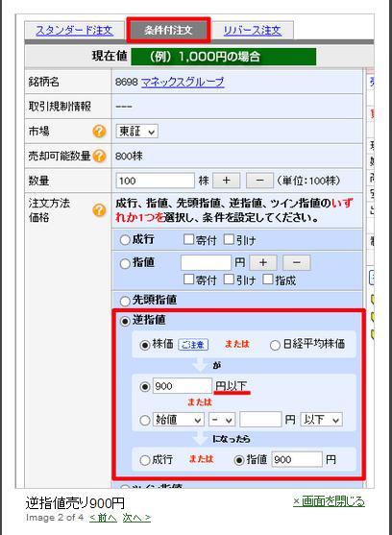
Task: Click the (単位:100株) unit note
Action: (x=308, y=181)
